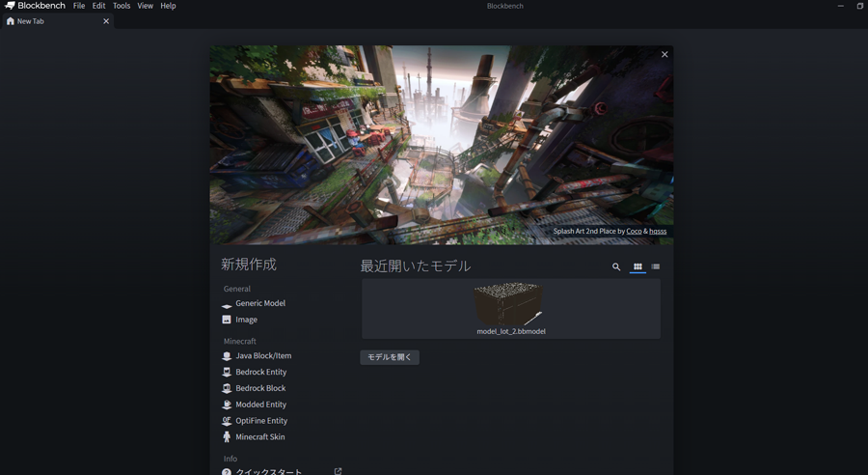Select the Bedrock Block format
The width and height of the screenshot is (868, 475).
pyautogui.click(x=260, y=388)
